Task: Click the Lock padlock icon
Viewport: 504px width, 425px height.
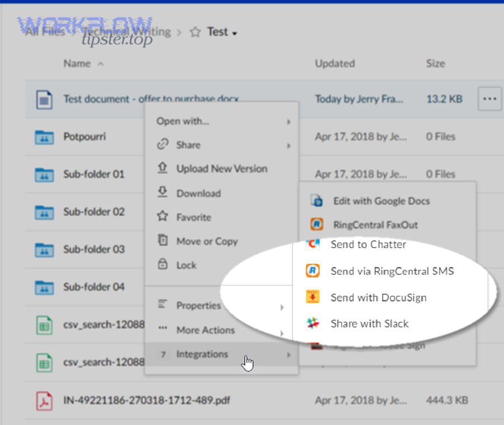Action: pos(162,264)
